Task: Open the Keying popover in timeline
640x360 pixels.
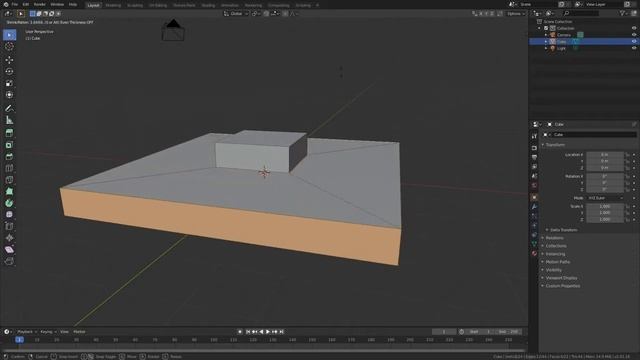Action: click(x=48, y=332)
